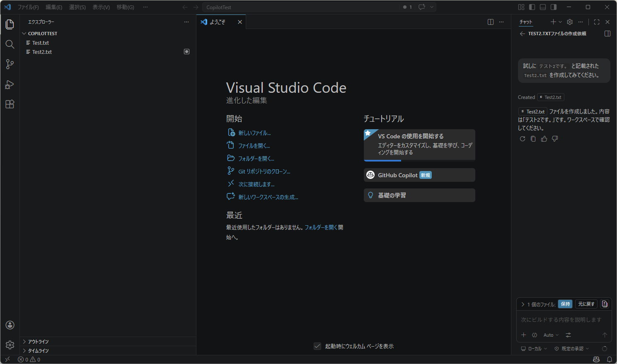The height and width of the screenshot is (364, 617).
Task: Toggle the primary side bar layout button
Action: [532, 7]
